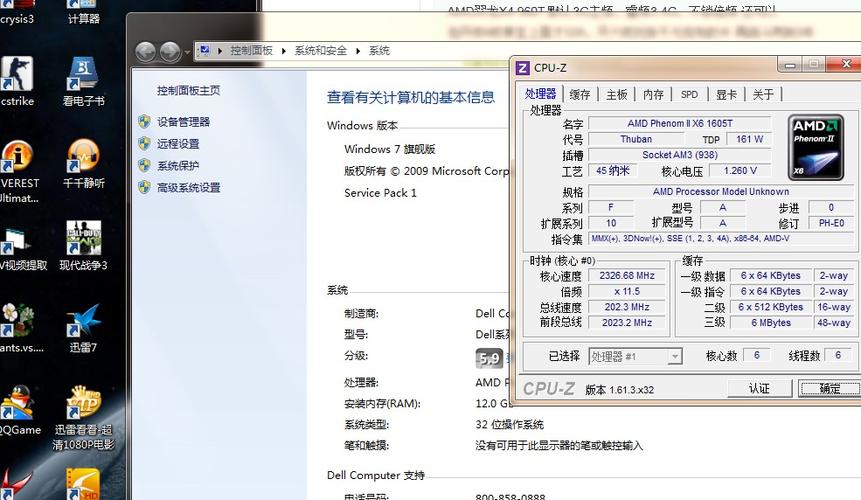
Task: Open the 高级系统设置 link
Action: tap(188, 188)
